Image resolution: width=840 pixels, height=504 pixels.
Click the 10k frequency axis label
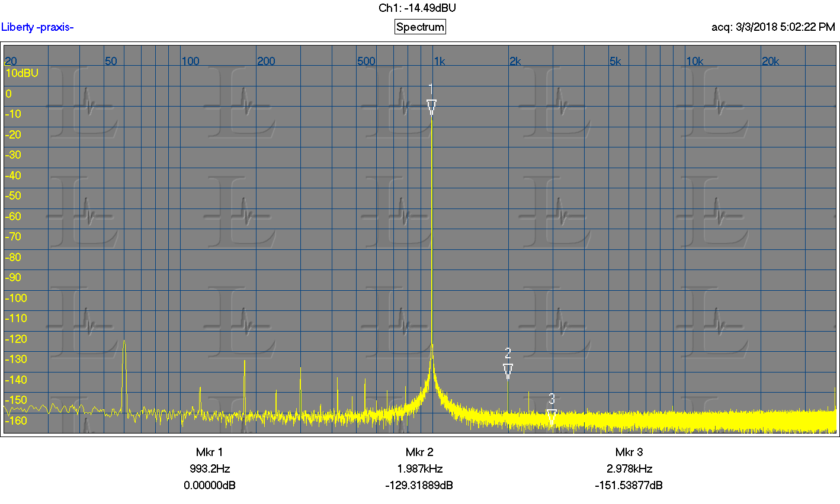coord(695,62)
